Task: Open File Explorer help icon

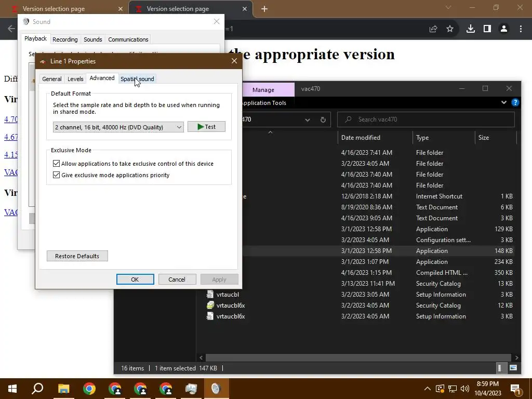Action: point(515,102)
